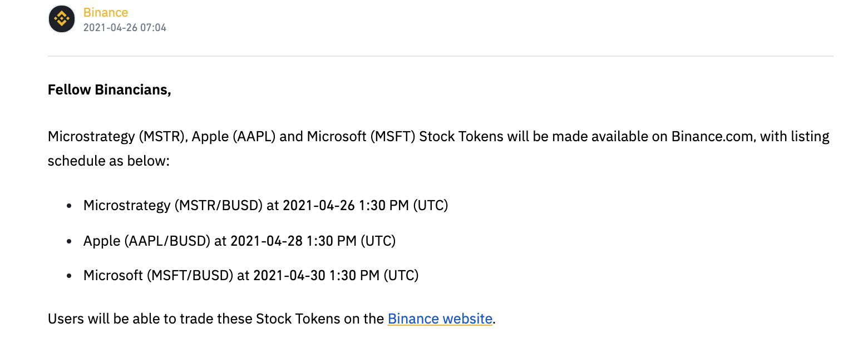The height and width of the screenshot is (348, 868).
Task: Click the MSTR/BUSD trading pair text
Action: (219, 205)
